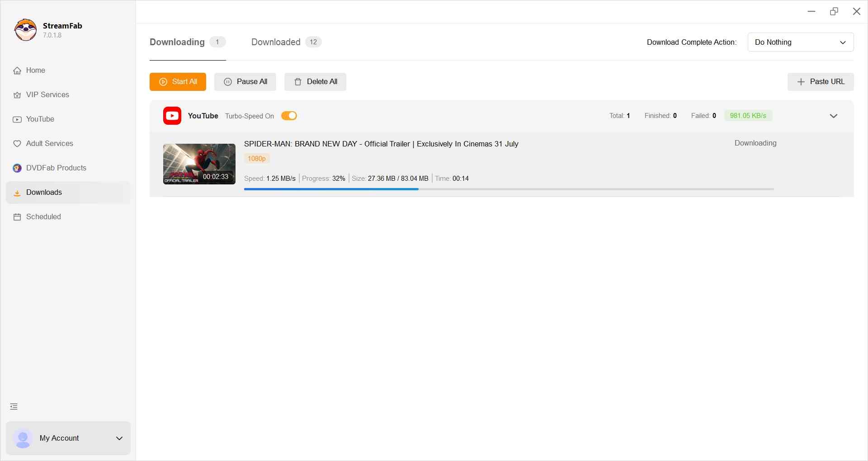The image size is (868, 461).
Task: Click the YouTube logo on the download group
Action: click(172, 116)
